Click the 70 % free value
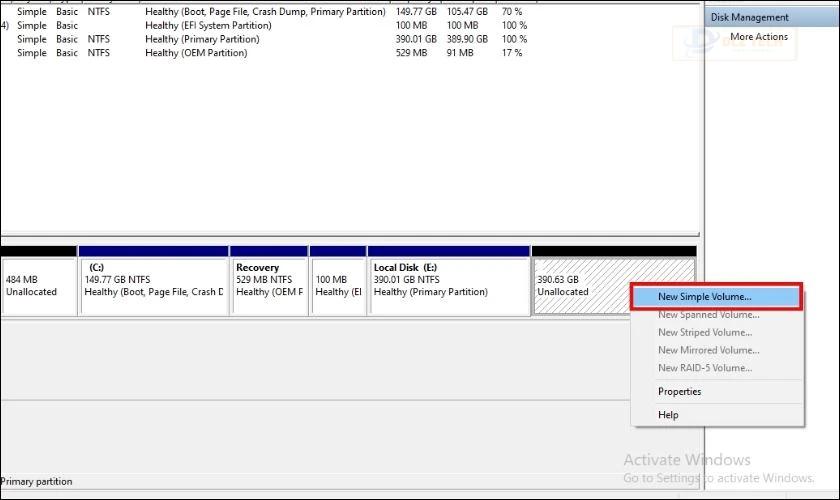Image resolution: width=840 pixels, height=500 pixels. 512,11
